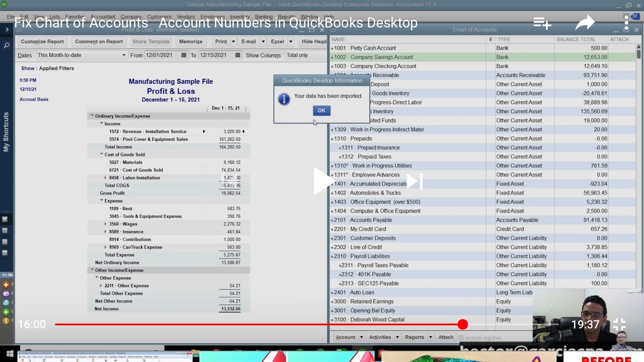Collapse the Other Income/Expense section

coord(92,270)
